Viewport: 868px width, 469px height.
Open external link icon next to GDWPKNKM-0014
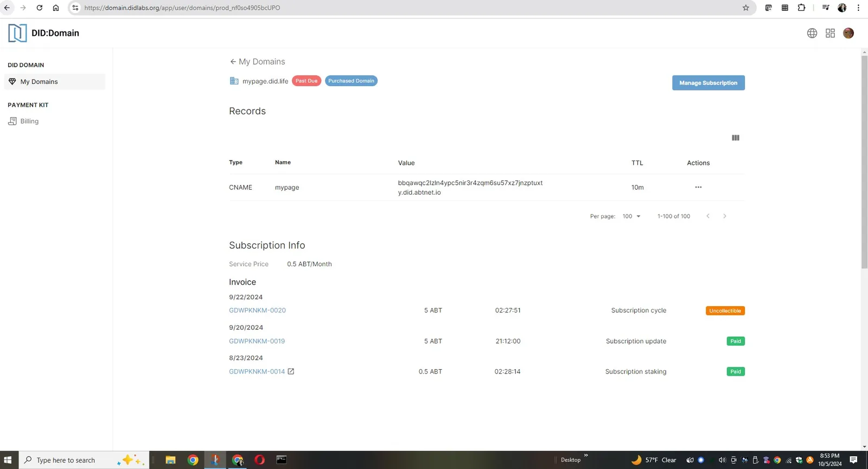click(x=291, y=371)
